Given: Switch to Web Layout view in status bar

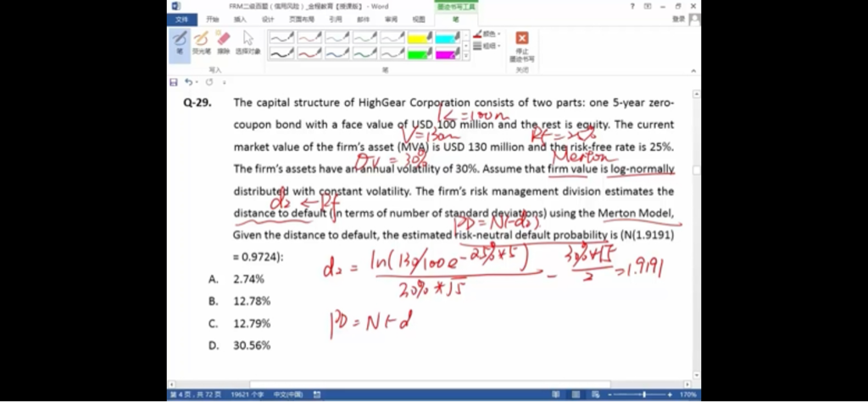Looking at the screenshot, I should pos(593,395).
